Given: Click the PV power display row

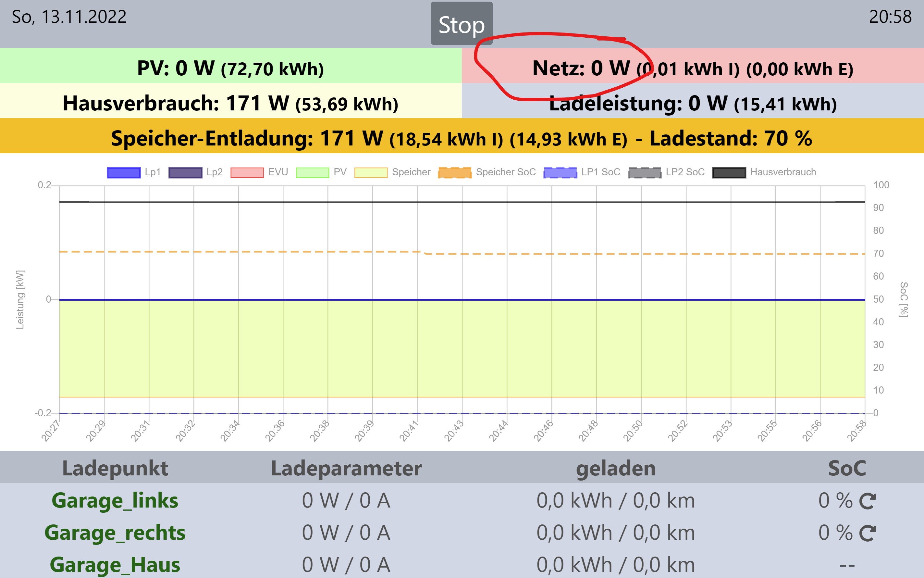Looking at the screenshot, I should pyautogui.click(x=230, y=68).
